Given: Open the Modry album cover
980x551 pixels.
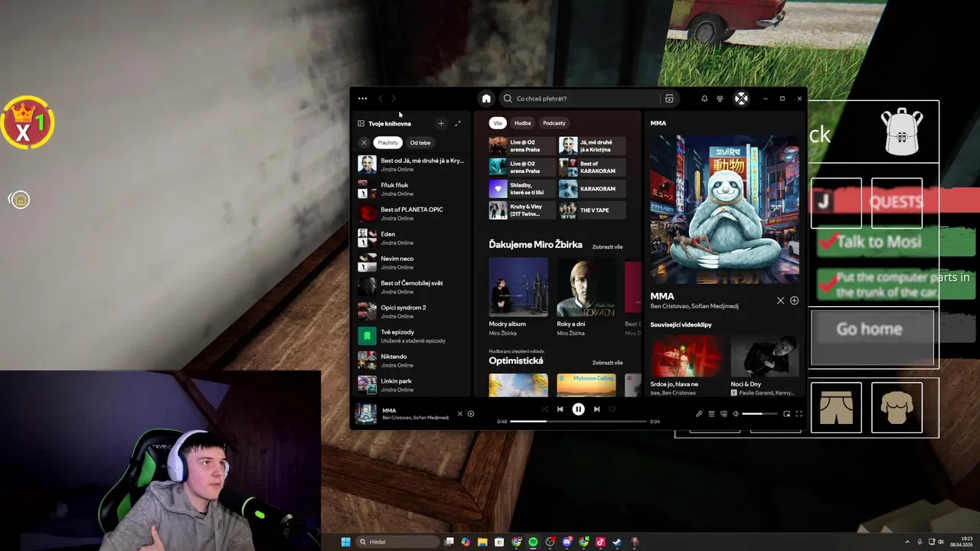Looking at the screenshot, I should [x=518, y=287].
